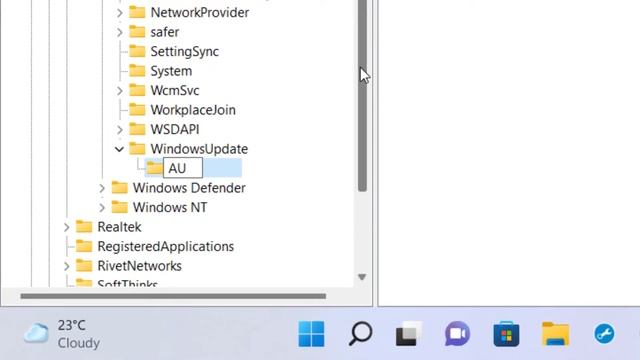The image size is (640, 360).
Task: Click the tree horizontal scrollbar thumb
Action: pos(173,296)
